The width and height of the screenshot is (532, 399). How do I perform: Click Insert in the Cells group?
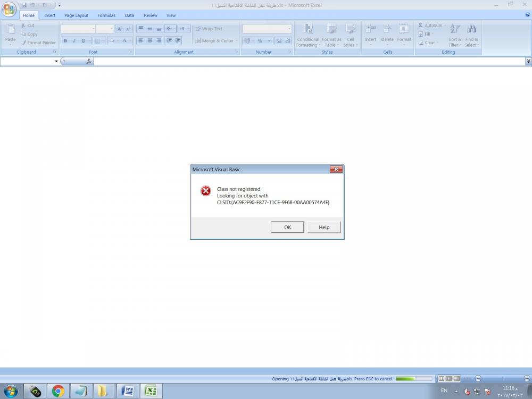coord(370,35)
